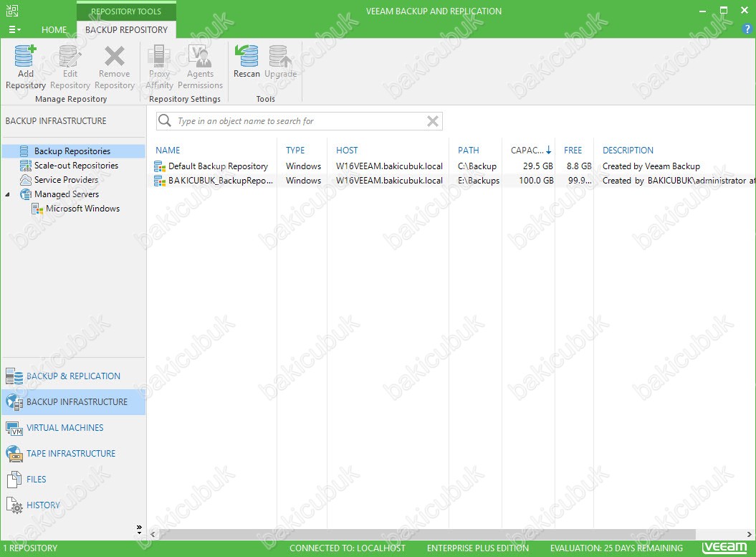This screenshot has height=557, width=756.
Task: Click the Managed Servers tree icon
Action: tap(26, 194)
